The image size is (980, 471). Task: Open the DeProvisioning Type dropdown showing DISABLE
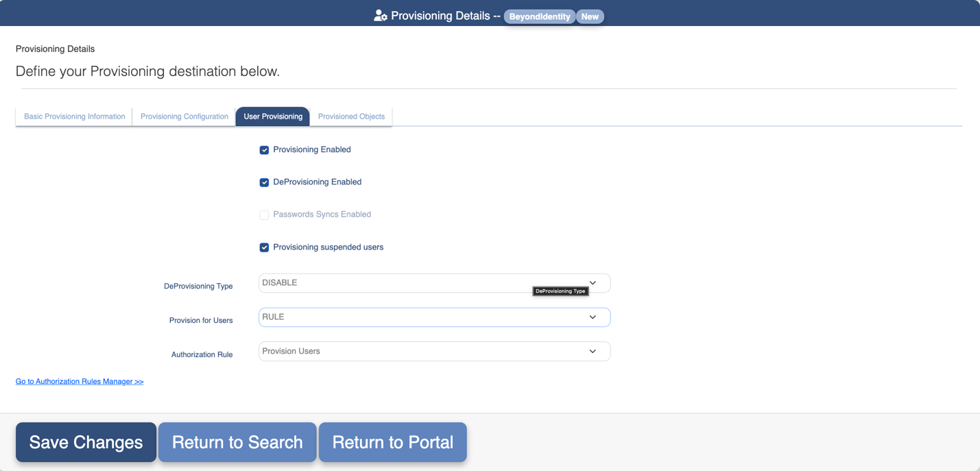(x=434, y=283)
